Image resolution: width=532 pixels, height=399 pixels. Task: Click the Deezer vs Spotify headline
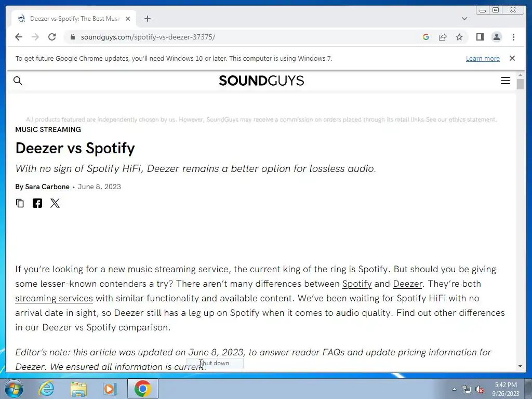pyautogui.click(x=75, y=148)
